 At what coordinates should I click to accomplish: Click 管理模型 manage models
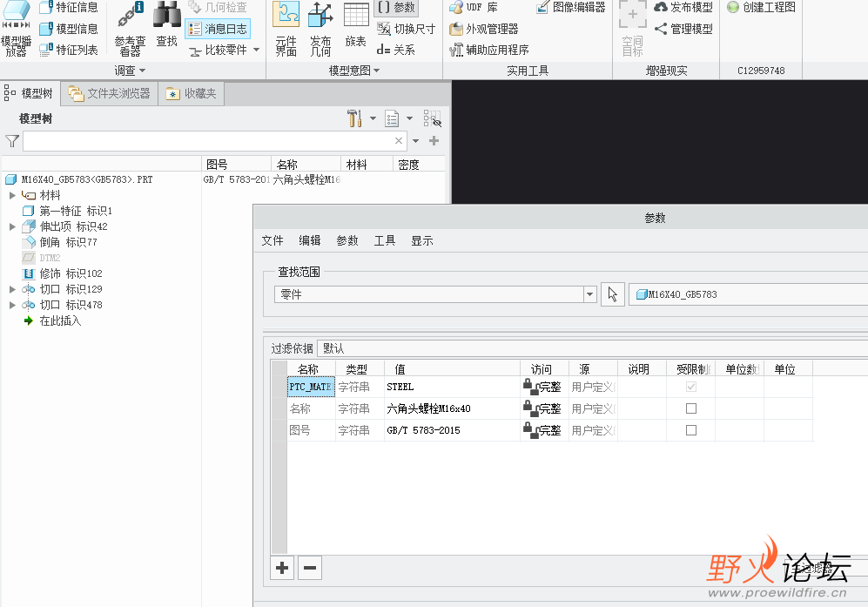[683, 29]
